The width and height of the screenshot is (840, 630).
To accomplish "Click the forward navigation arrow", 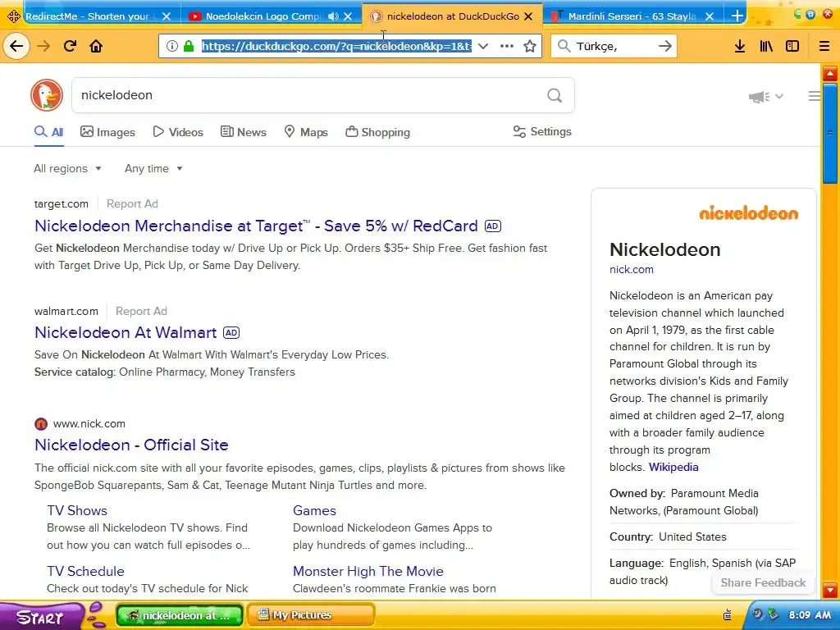I will (x=43, y=46).
